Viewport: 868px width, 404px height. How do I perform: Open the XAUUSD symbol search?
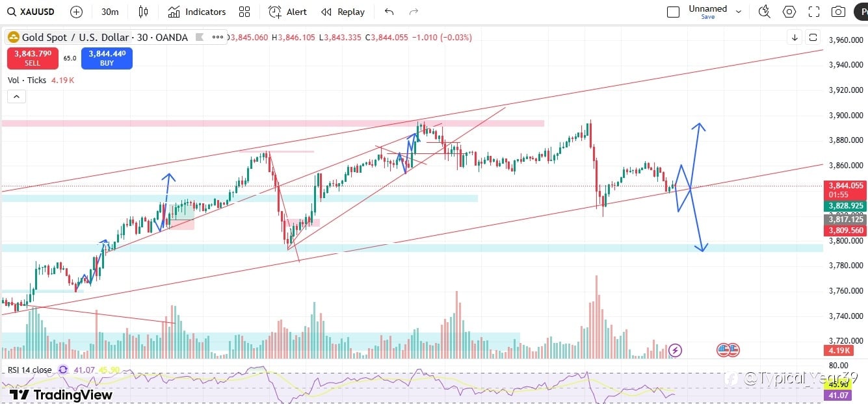pos(31,12)
